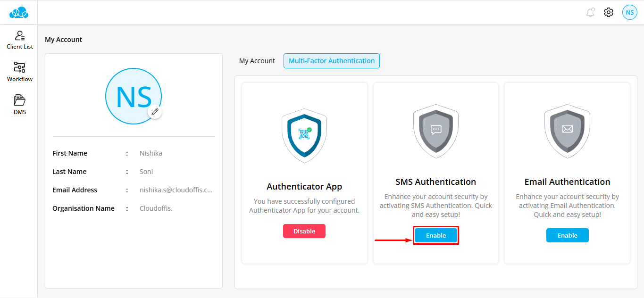Image resolution: width=644 pixels, height=298 pixels.
Task: Open DMS in the sidebar
Action: [19, 105]
